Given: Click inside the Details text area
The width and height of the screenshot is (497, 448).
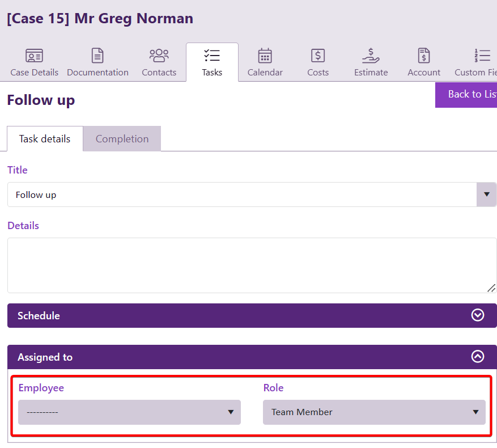Looking at the screenshot, I should click(249, 265).
